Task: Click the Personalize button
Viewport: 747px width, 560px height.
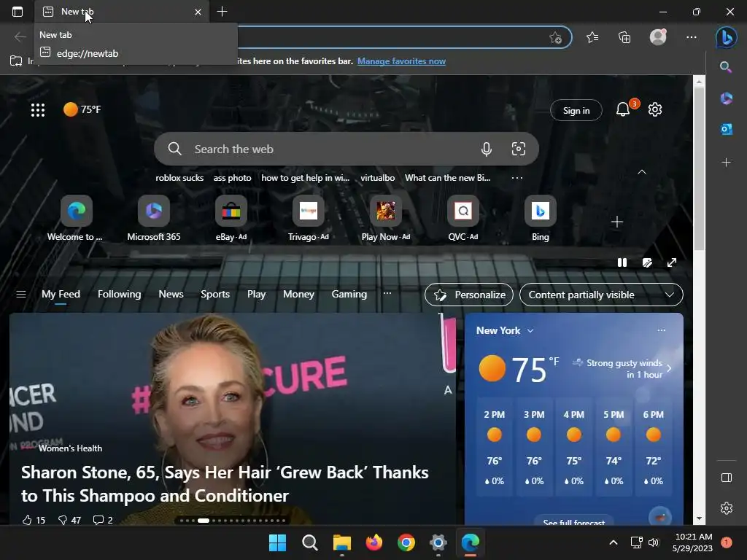Action: point(469,295)
